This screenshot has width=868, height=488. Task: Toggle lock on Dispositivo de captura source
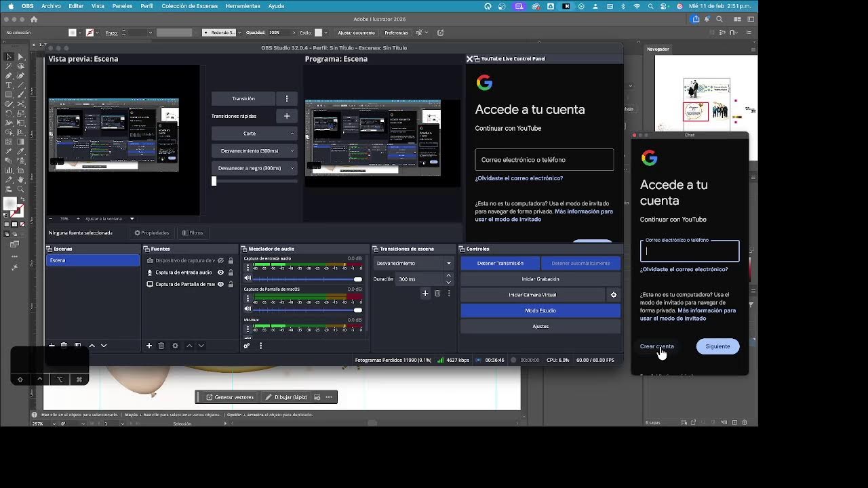point(231,261)
